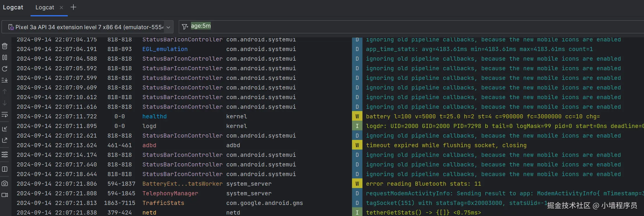Open the filter history funnel dropdown
This screenshot has height=216, width=644.
pyautogui.click(x=185, y=27)
